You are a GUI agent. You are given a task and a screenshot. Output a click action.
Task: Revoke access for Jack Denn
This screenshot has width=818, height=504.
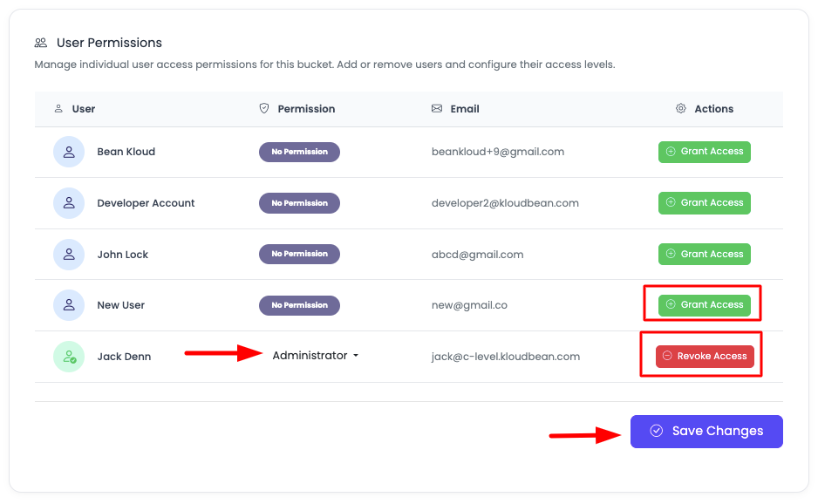point(705,357)
